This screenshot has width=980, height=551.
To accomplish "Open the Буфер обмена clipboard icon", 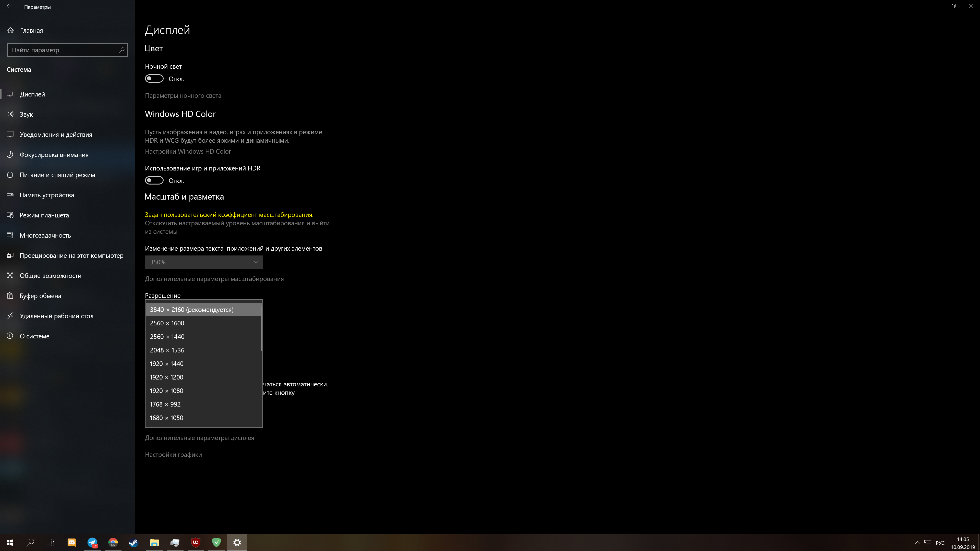I will click(x=10, y=296).
